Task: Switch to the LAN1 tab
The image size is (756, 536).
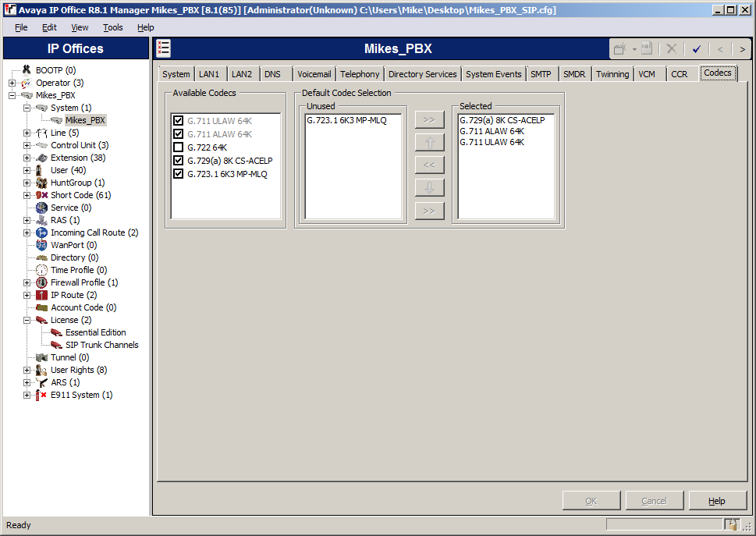Action: click(209, 74)
